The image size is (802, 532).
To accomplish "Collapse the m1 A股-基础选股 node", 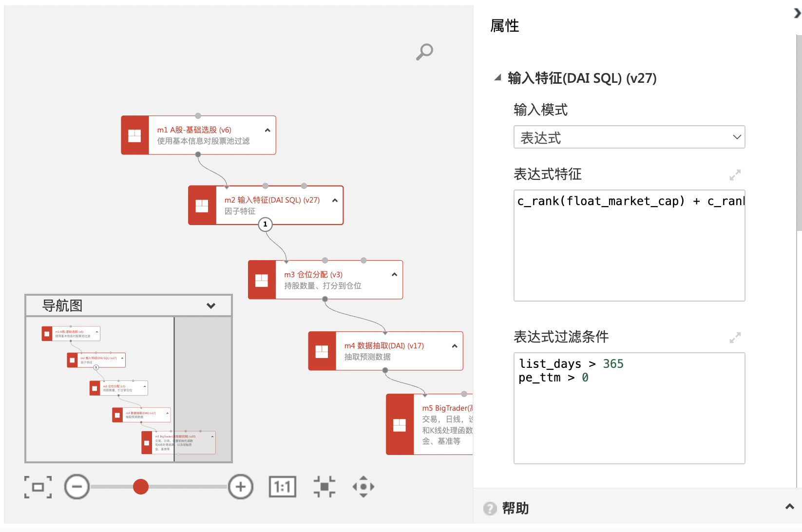I will (267, 130).
